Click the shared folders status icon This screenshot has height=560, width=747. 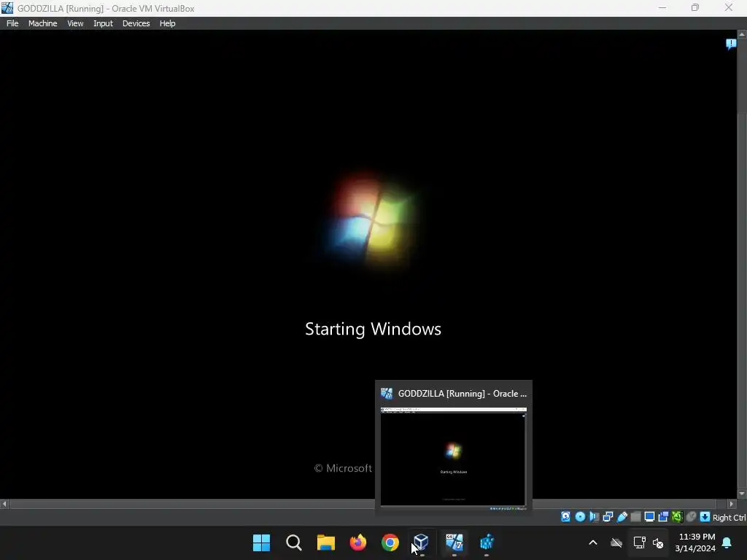(635, 517)
